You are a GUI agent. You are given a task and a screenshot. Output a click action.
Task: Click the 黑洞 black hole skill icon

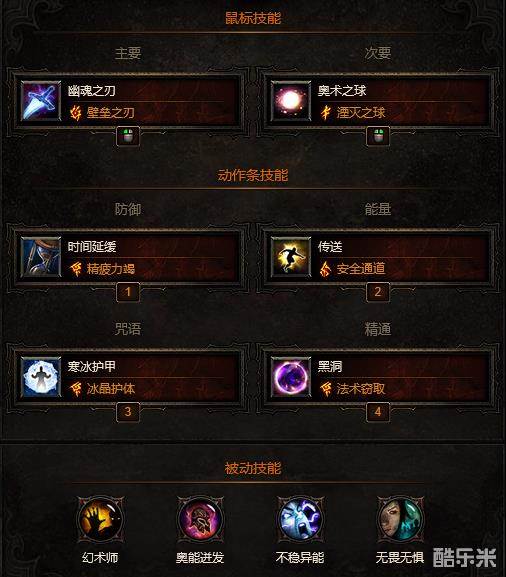[291, 377]
